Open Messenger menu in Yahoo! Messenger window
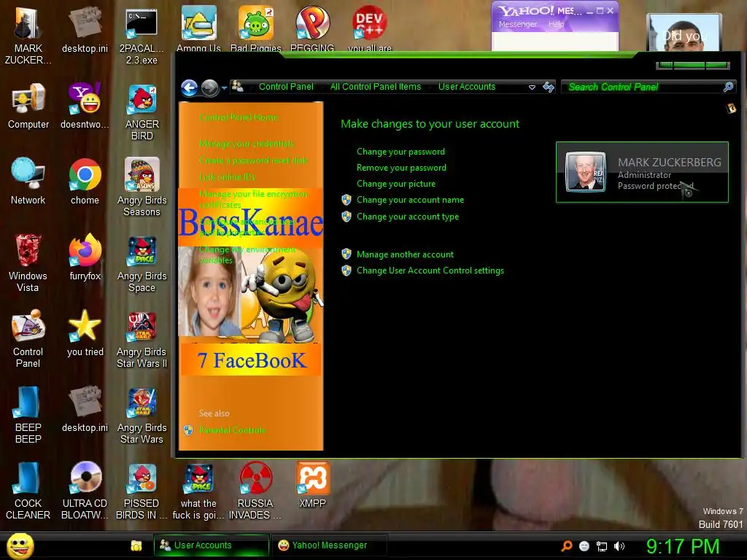This screenshot has height=560, width=747. [x=517, y=24]
